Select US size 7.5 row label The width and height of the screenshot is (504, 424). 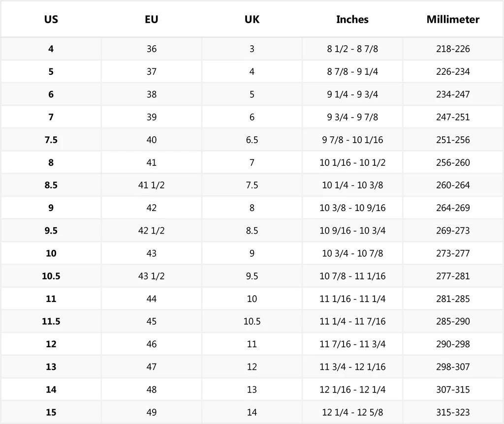click(51, 140)
